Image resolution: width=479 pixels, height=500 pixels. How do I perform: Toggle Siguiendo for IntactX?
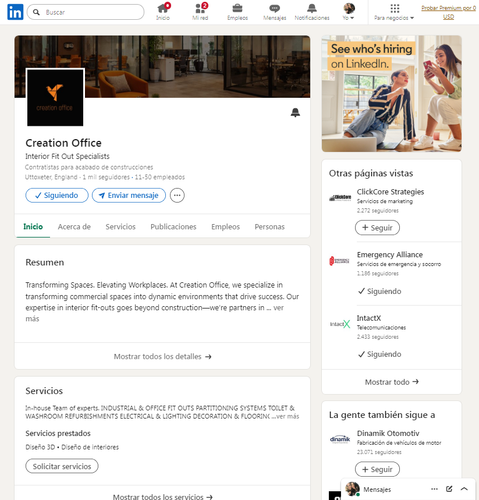click(x=380, y=354)
